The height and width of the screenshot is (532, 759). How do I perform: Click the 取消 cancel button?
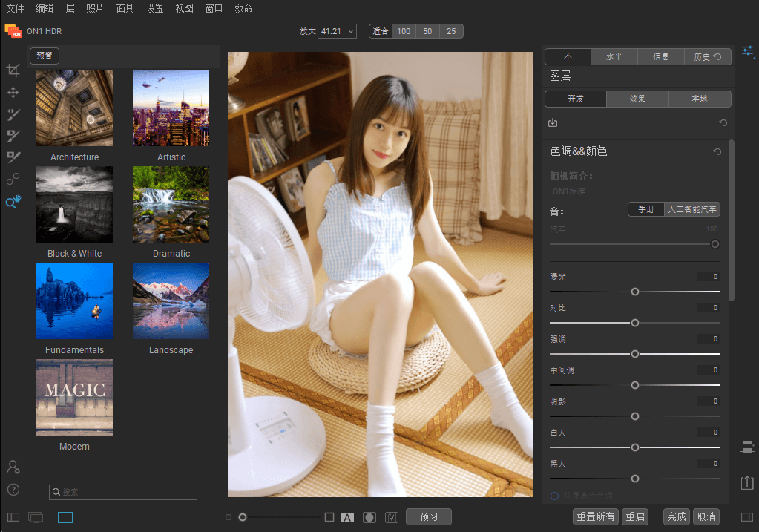pyautogui.click(x=706, y=517)
